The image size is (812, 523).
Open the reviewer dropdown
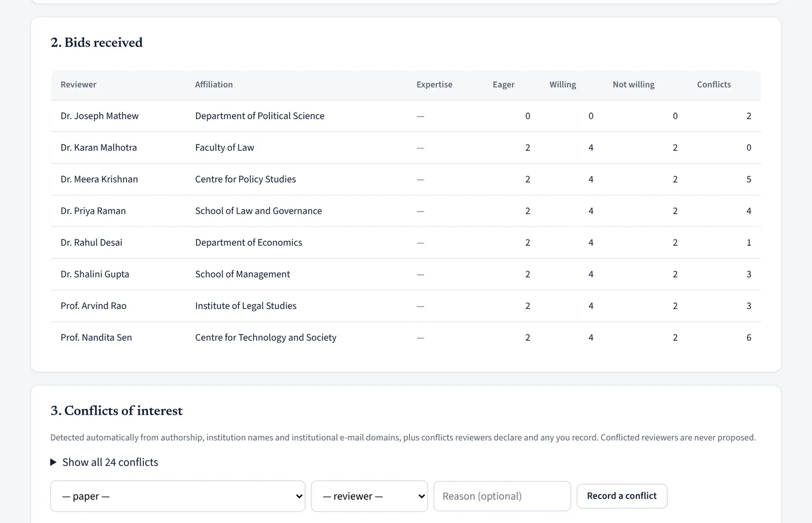tap(369, 496)
